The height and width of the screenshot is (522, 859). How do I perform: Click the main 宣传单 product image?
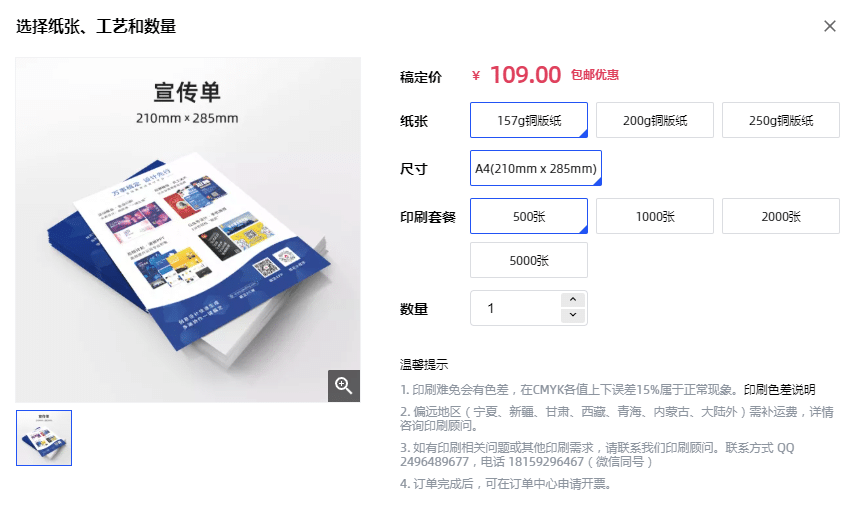point(188,230)
